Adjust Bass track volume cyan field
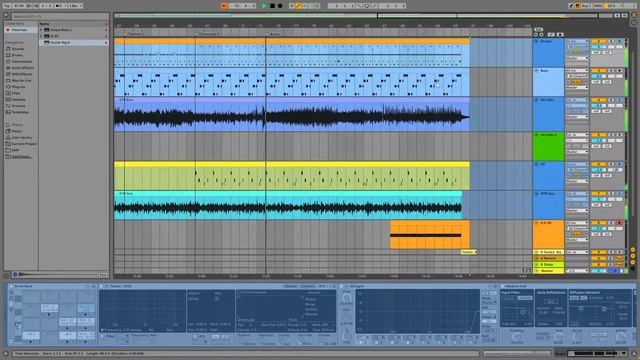This screenshot has width=640, height=360. (599, 76)
